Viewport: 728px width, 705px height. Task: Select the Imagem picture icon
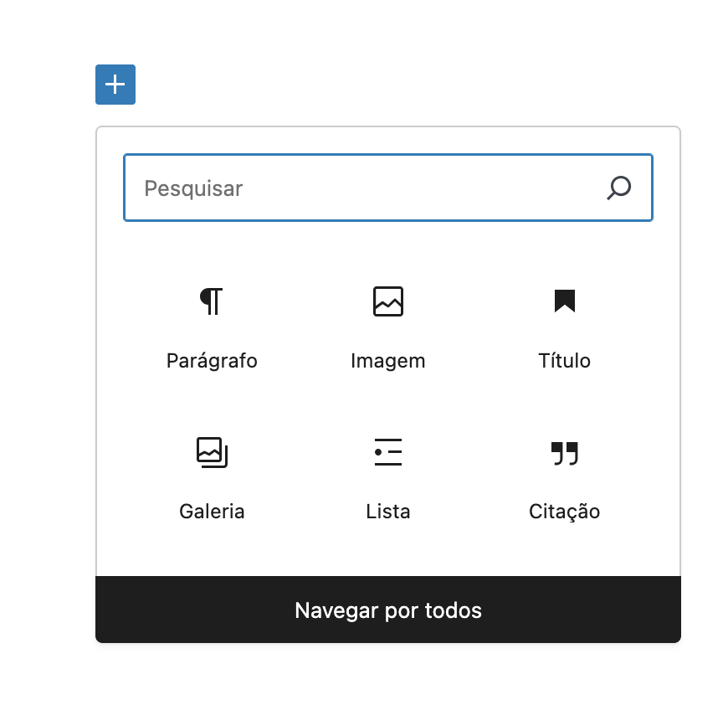(x=388, y=301)
